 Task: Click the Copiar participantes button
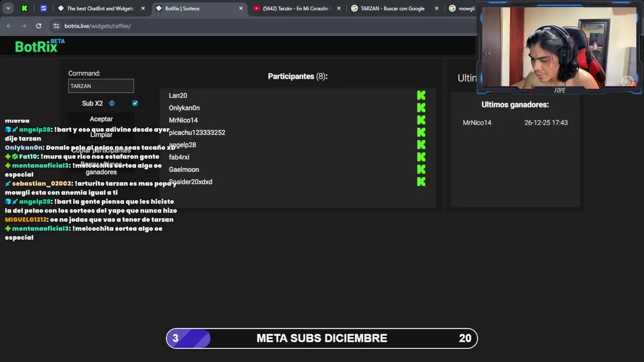101,150
